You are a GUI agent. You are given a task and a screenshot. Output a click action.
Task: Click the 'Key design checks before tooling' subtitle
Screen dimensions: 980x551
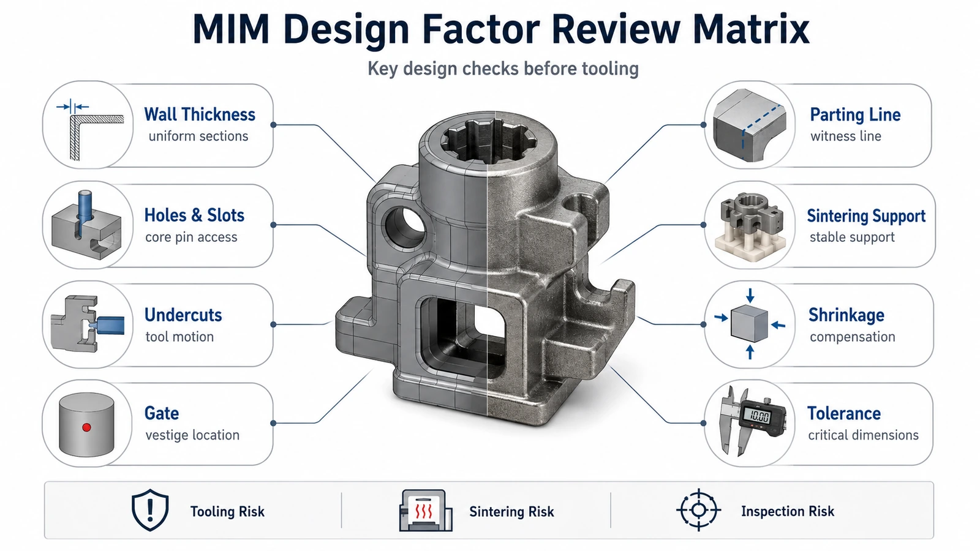click(503, 69)
